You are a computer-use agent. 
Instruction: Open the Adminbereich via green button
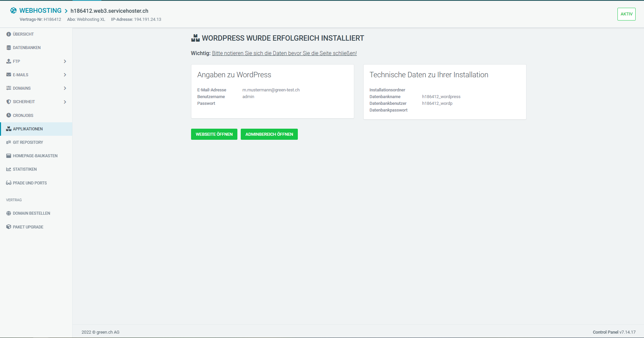click(269, 134)
